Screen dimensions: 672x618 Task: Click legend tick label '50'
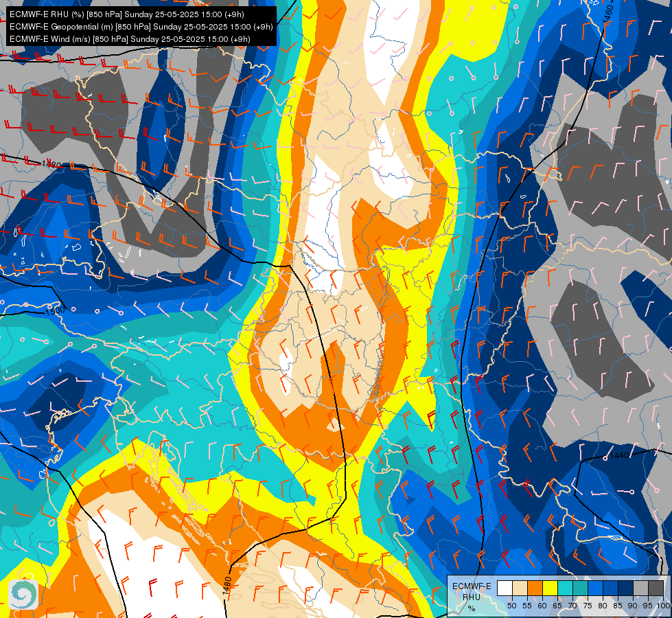point(511,606)
